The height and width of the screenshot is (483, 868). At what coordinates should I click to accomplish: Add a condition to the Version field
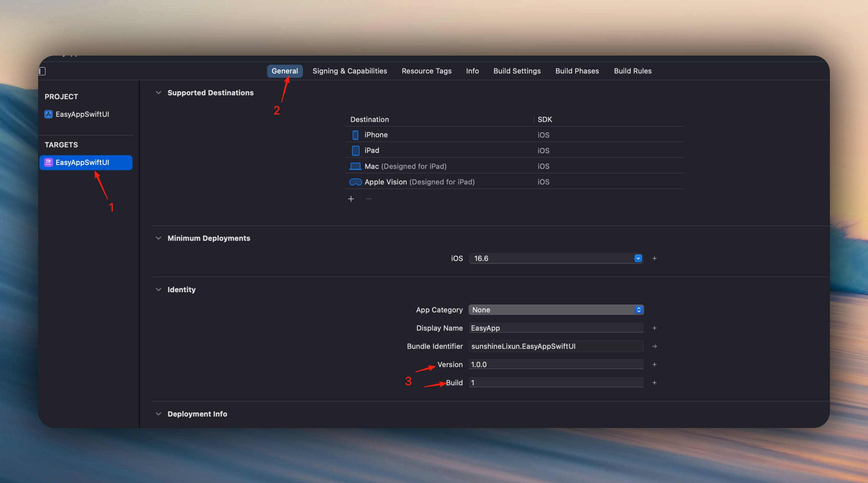pyautogui.click(x=654, y=364)
